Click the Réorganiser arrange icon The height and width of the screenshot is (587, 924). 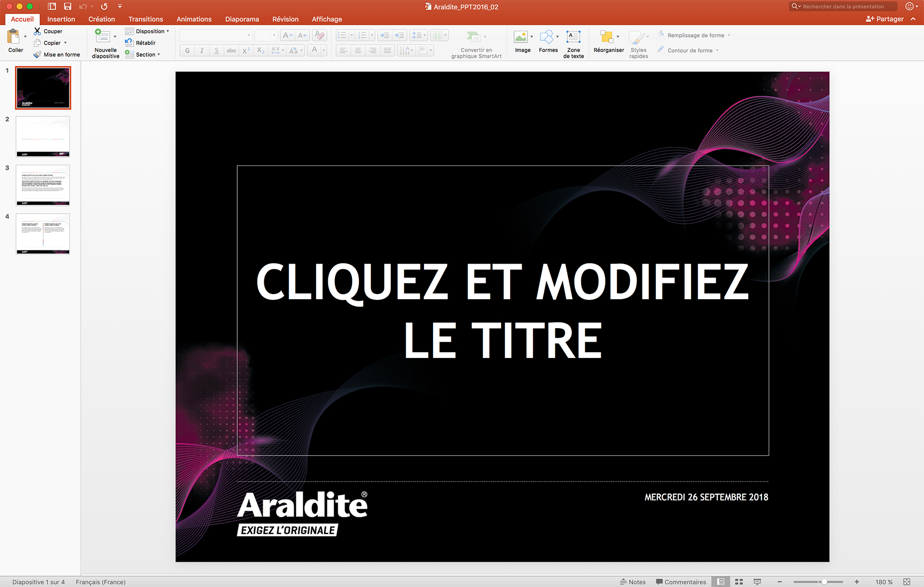607,37
